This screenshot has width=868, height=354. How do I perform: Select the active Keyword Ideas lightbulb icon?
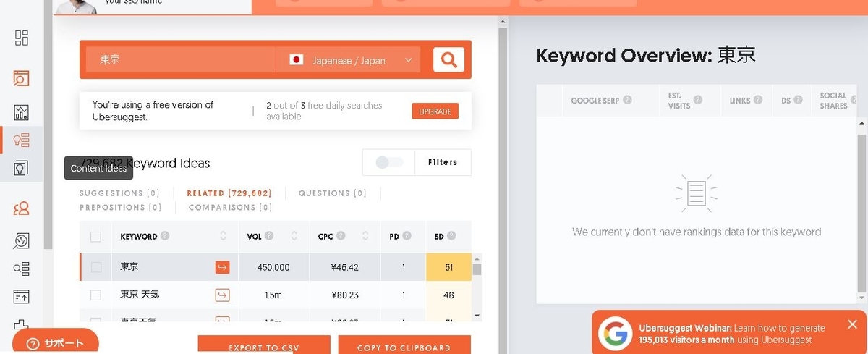pos(22,140)
